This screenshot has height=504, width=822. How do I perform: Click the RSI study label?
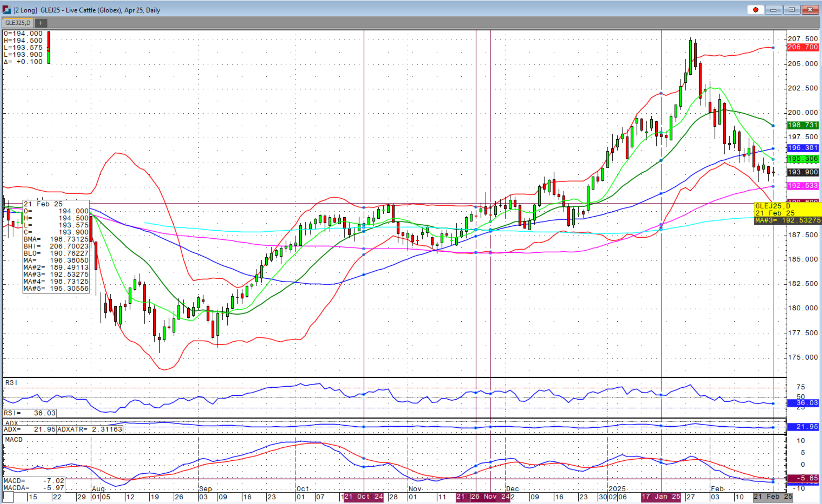click(x=11, y=383)
